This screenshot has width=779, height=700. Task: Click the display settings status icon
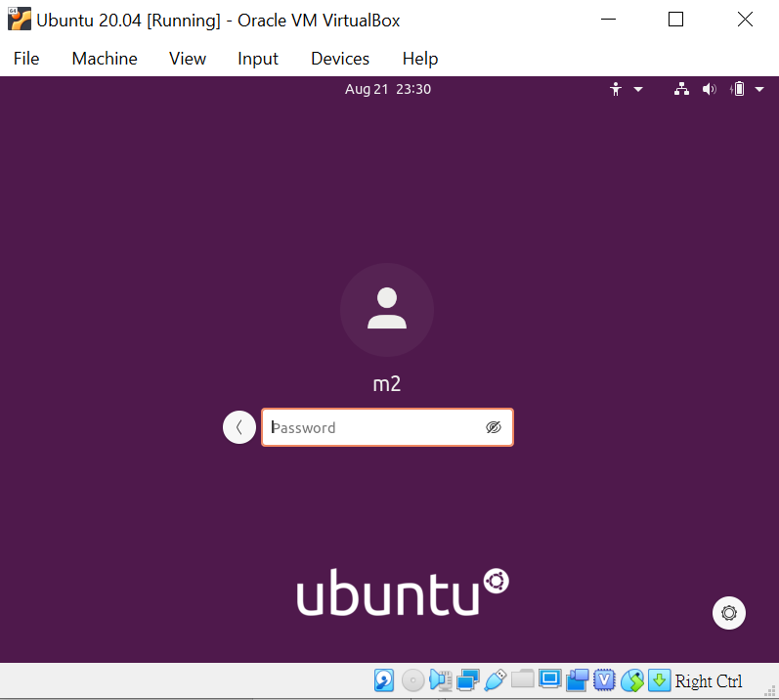click(x=550, y=679)
